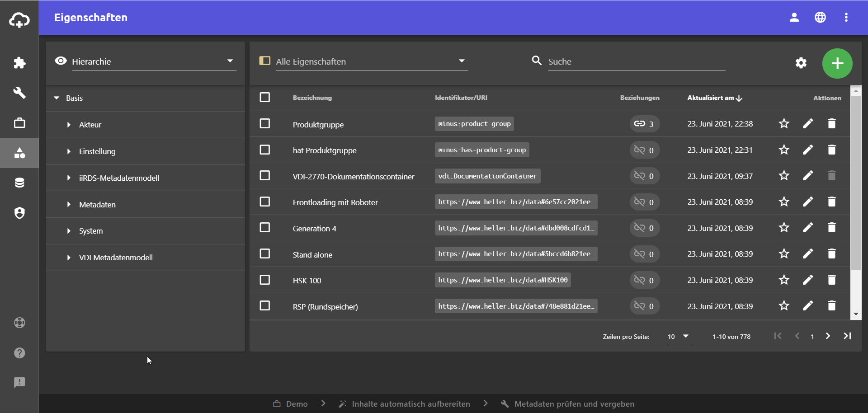Image resolution: width=868 pixels, height=413 pixels.
Task: Open the briefcase sidebar icon
Action: (x=19, y=123)
